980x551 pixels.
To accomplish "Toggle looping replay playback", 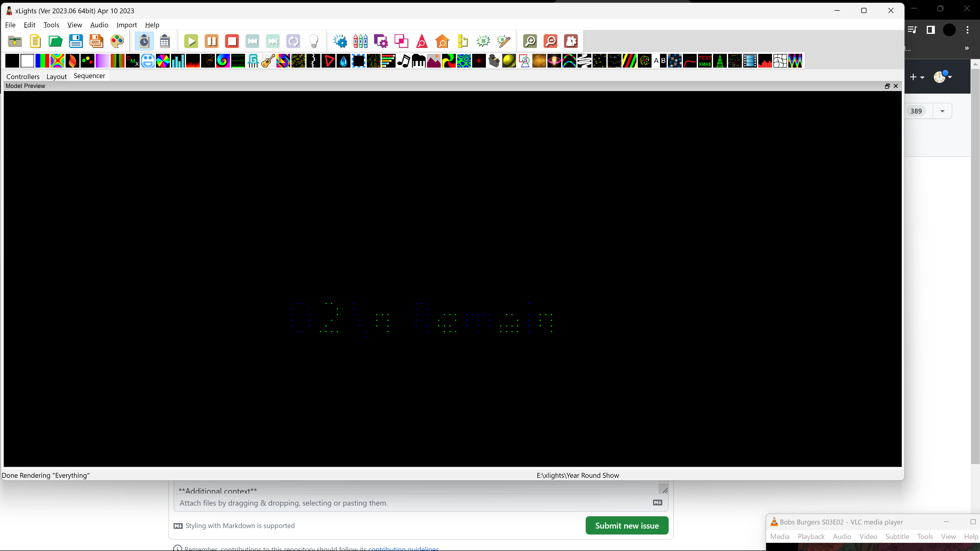I will [x=293, y=41].
